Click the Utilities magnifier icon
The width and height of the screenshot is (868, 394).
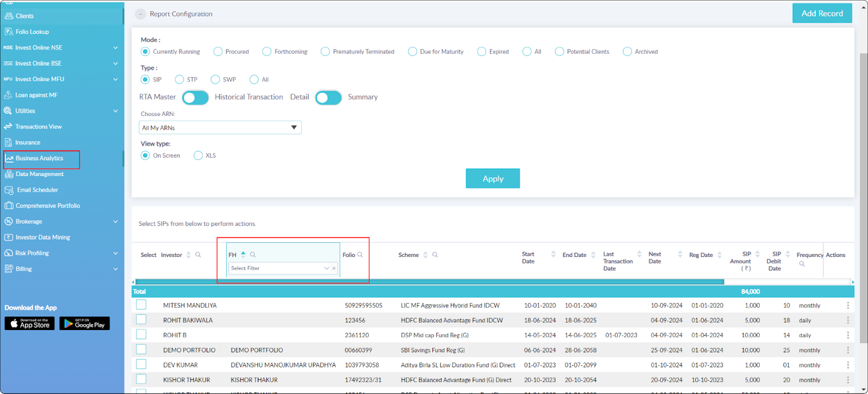click(8, 111)
